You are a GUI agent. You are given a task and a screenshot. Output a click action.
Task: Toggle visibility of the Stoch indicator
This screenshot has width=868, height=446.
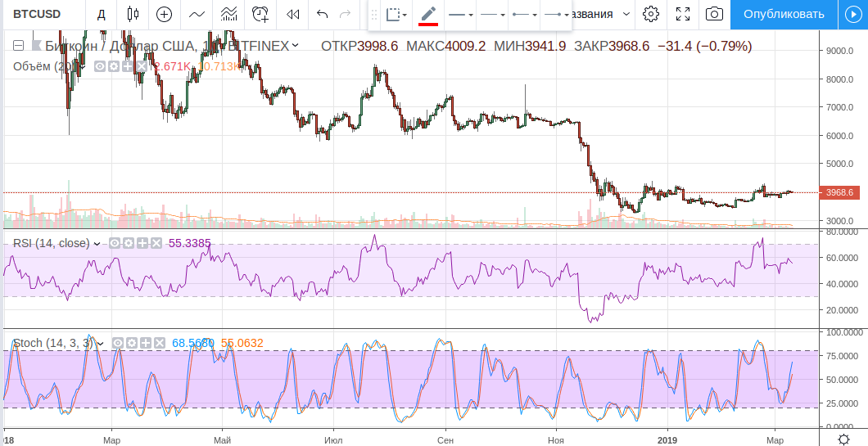click(118, 343)
